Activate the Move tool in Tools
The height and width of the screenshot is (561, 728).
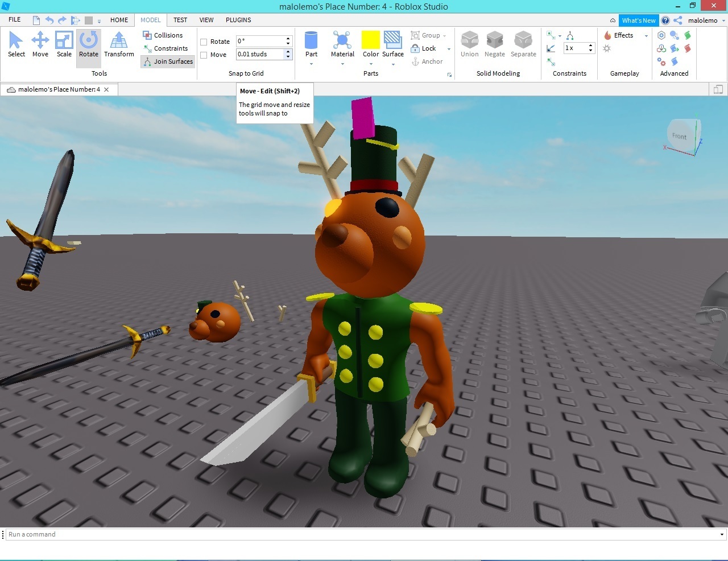click(x=40, y=44)
